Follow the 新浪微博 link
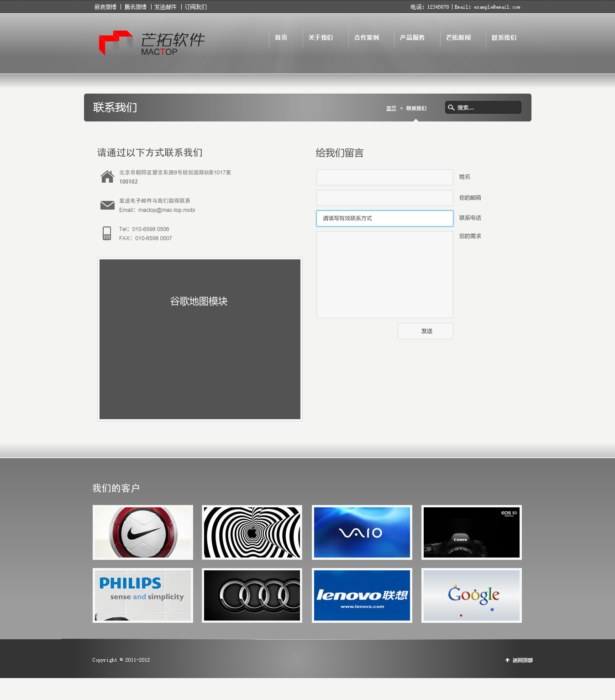The image size is (615, 700). [105, 7]
